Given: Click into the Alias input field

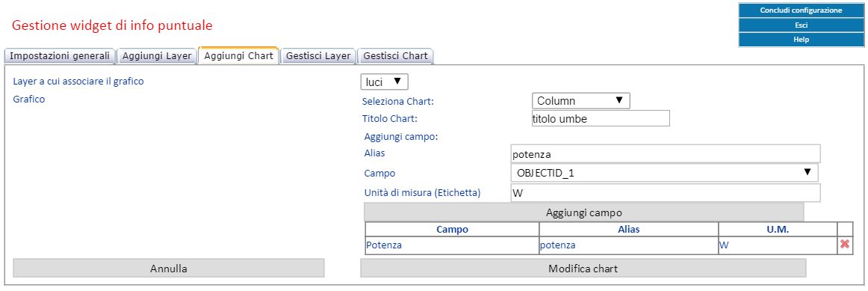Looking at the screenshot, I should [666, 153].
